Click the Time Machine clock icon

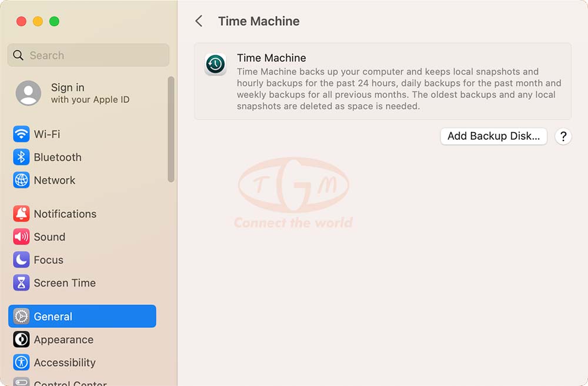coord(215,64)
